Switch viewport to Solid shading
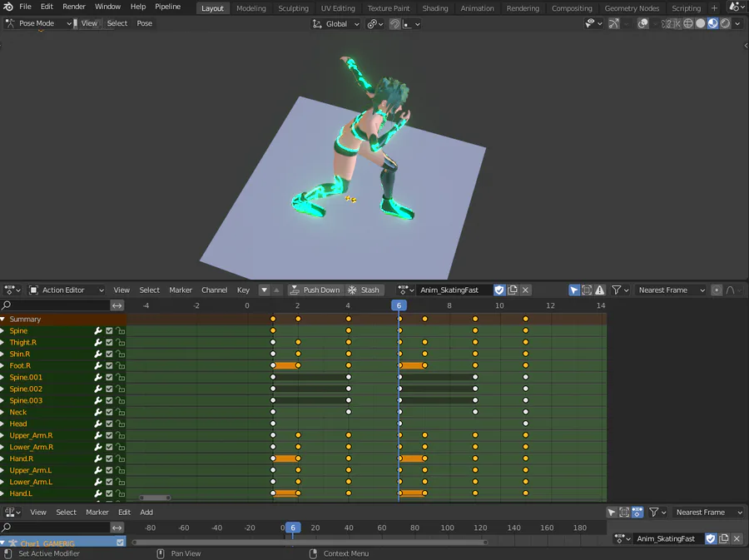The width and height of the screenshot is (749, 560). 700,23
